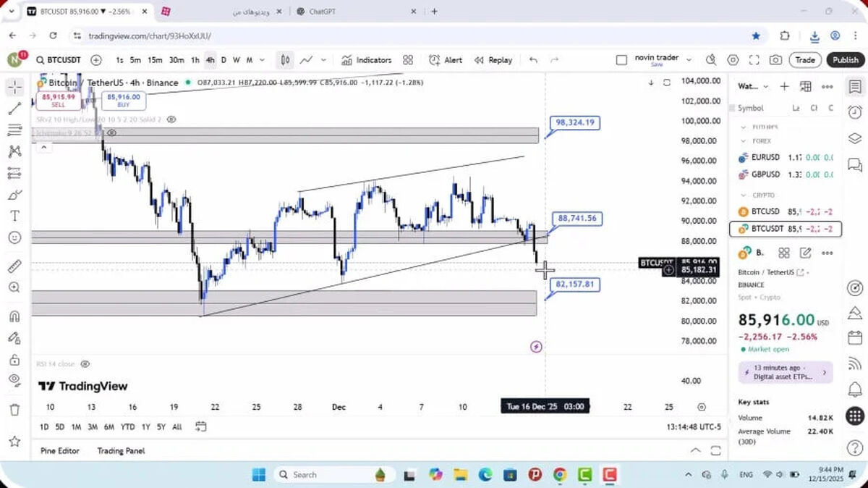This screenshot has width=868, height=488.
Task: Select the zoom in tool
Action: click(14, 287)
